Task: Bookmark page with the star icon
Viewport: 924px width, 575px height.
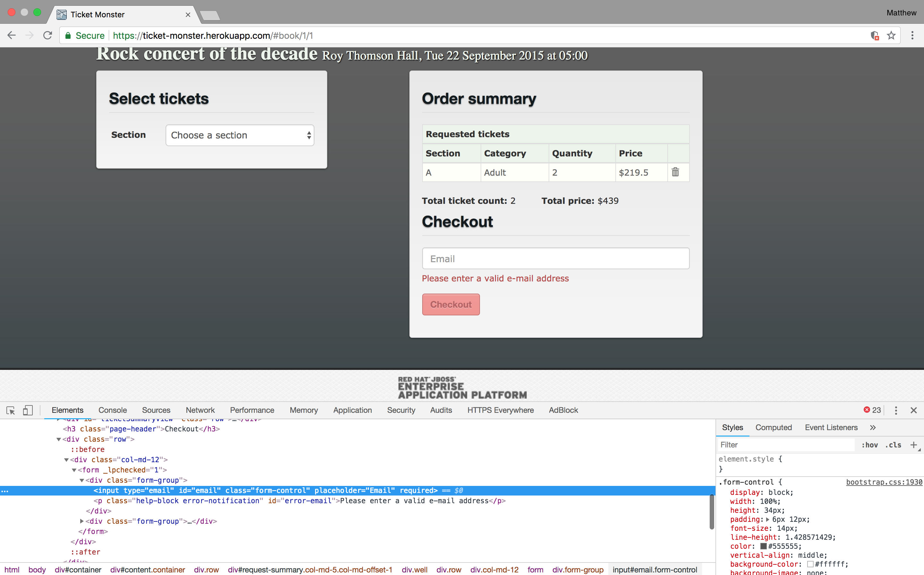Action: (891, 36)
